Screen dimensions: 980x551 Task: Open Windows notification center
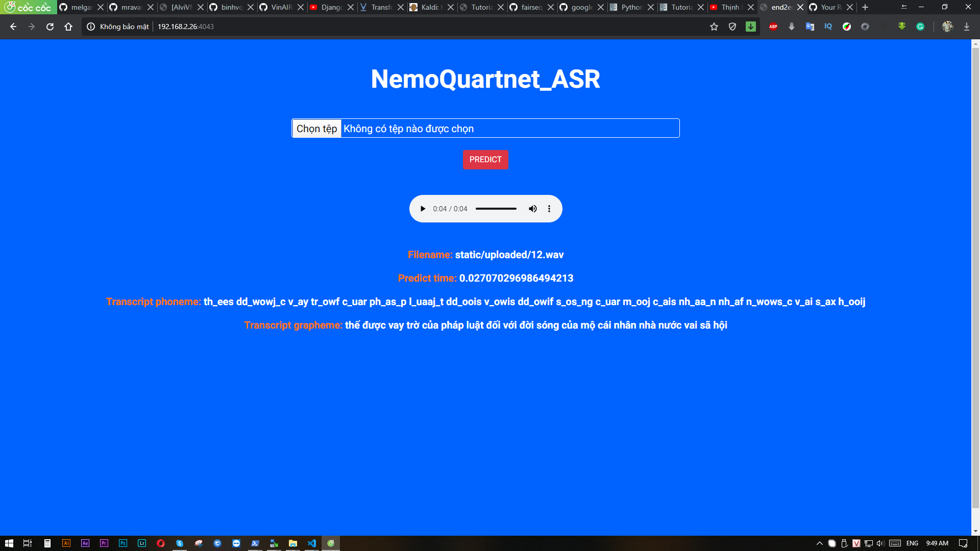point(963,543)
